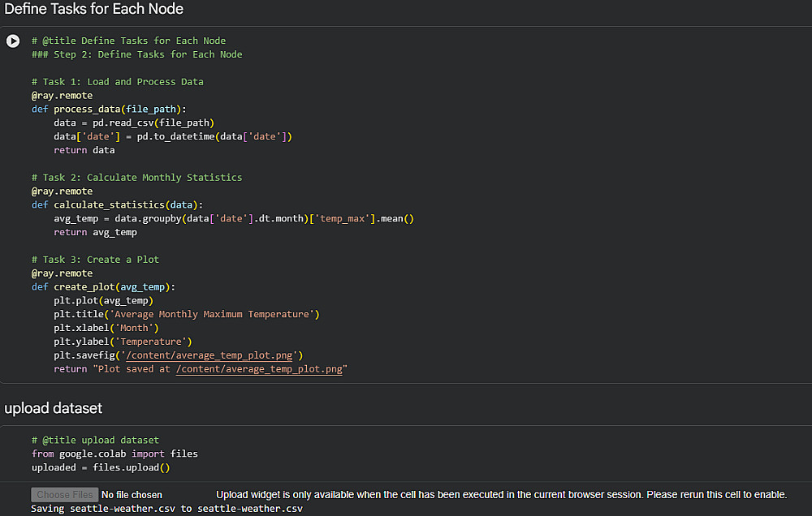812x516 pixels.
Task: Click the groupby temp_max mean line
Action: coord(234,218)
